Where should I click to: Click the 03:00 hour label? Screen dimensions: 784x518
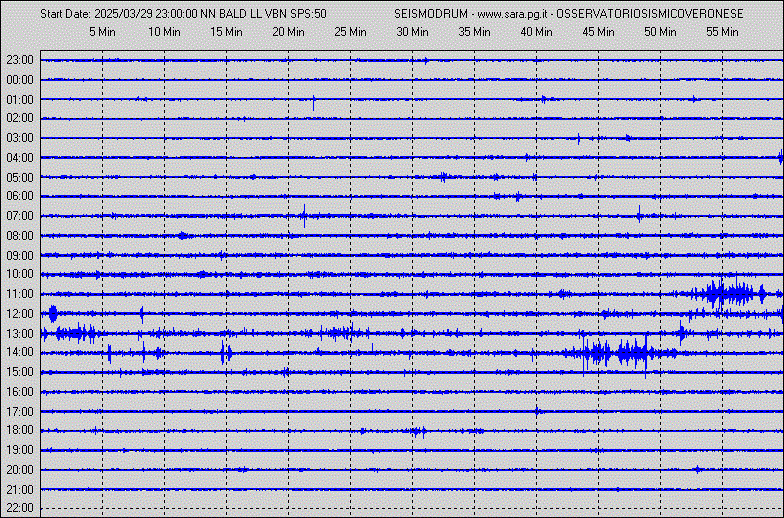[20, 138]
